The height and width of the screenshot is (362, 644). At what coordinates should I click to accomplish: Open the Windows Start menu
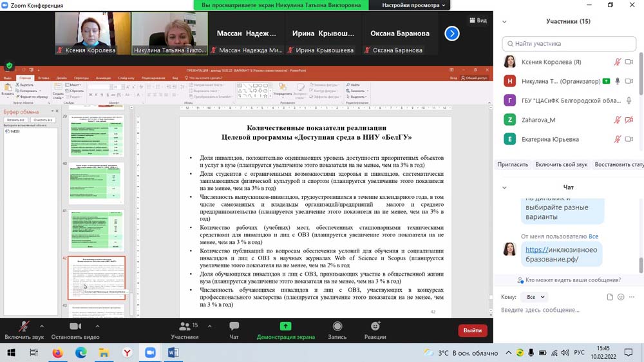coord(11,353)
